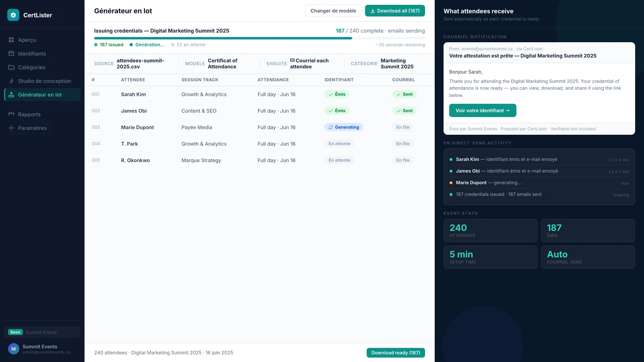Open Summit Events account profile
The height and width of the screenshot is (362, 644).
pyautogui.click(x=42, y=349)
